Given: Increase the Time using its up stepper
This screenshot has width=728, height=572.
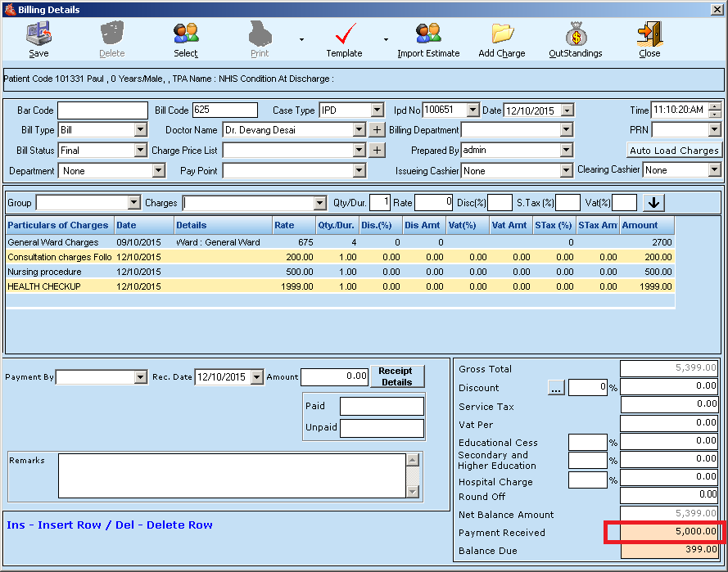Looking at the screenshot, I should pyautogui.click(x=714, y=106).
